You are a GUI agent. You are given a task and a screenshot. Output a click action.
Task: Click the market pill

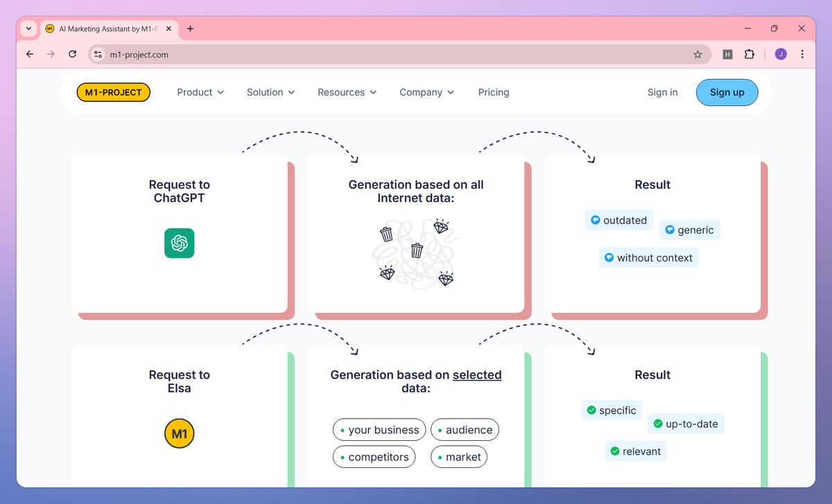point(459,457)
